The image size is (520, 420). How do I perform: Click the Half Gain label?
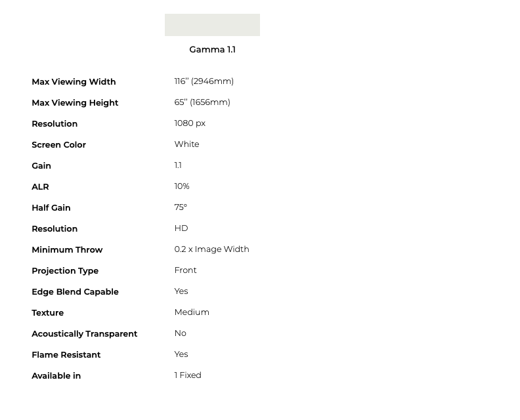[x=51, y=208]
